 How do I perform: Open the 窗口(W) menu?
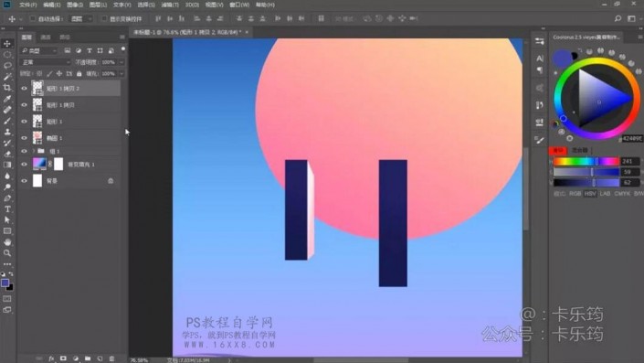click(239, 5)
